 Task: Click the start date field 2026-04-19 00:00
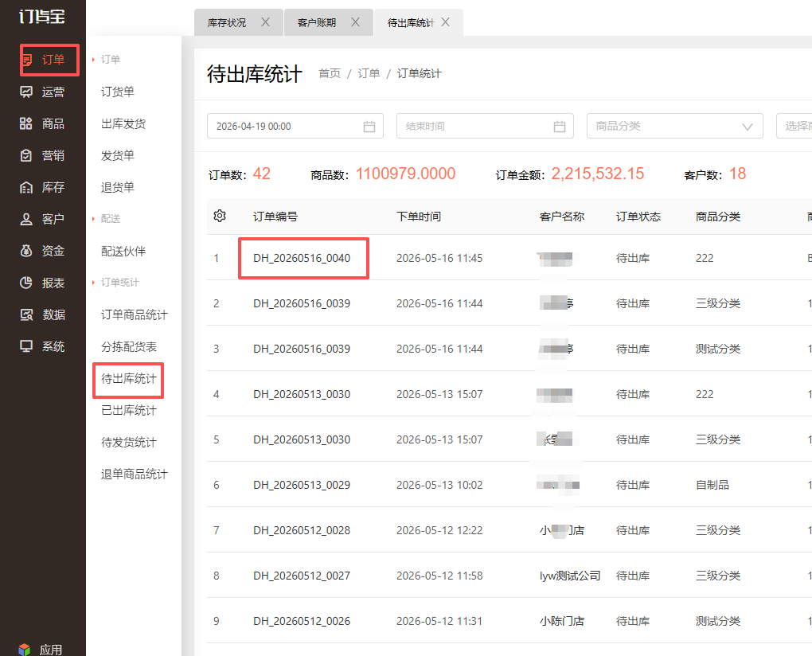tap(295, 126)
